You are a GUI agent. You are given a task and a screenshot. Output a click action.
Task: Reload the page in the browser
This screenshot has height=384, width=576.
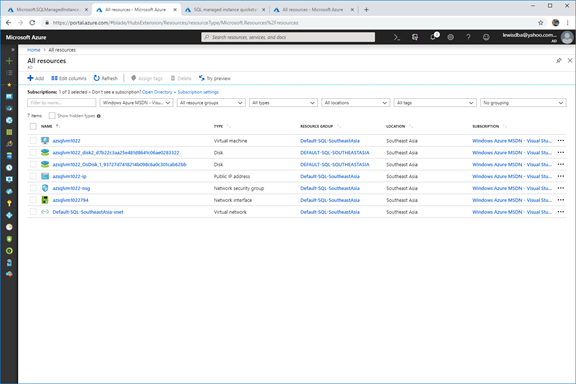pos(32,23)
